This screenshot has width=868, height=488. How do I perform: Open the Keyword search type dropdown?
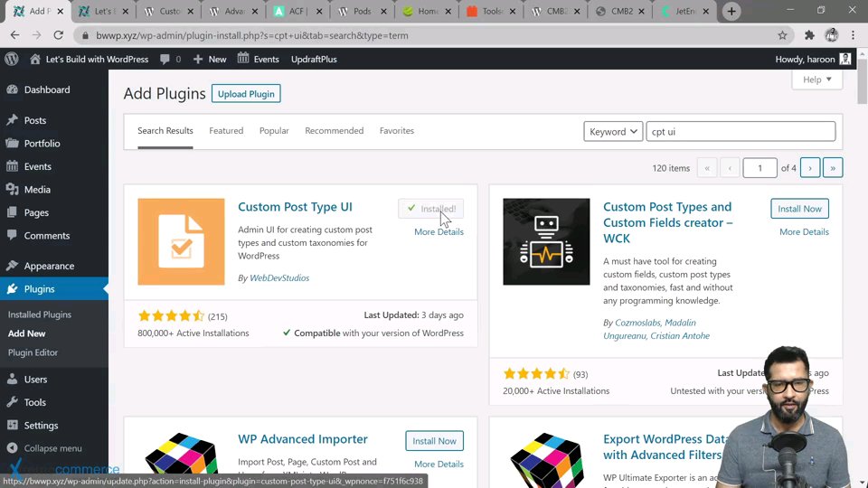[613, 131]
